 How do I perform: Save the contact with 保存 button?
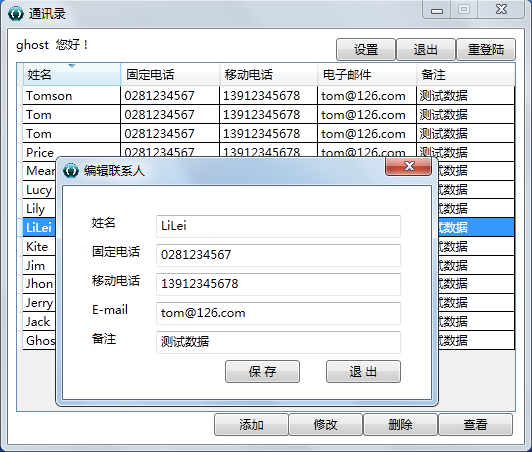[262, 372]
